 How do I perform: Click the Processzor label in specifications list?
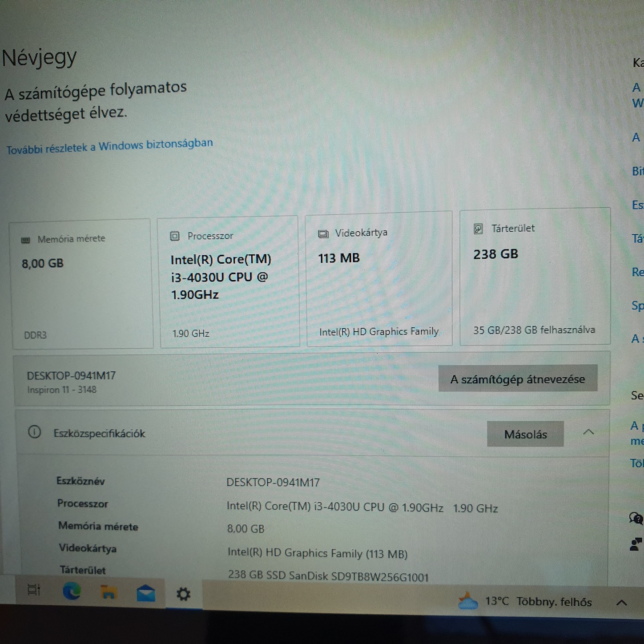83,503
